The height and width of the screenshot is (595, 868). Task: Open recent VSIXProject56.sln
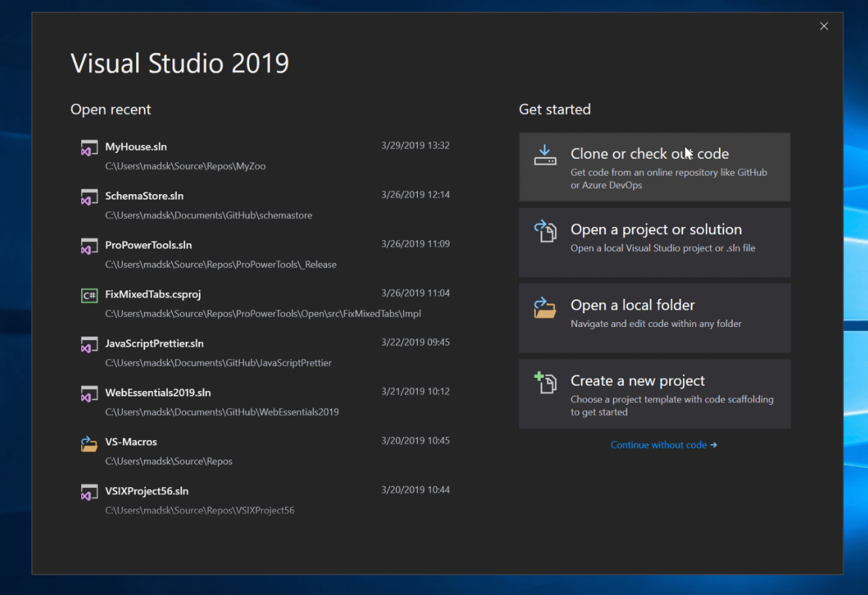(x=147, y=491)
